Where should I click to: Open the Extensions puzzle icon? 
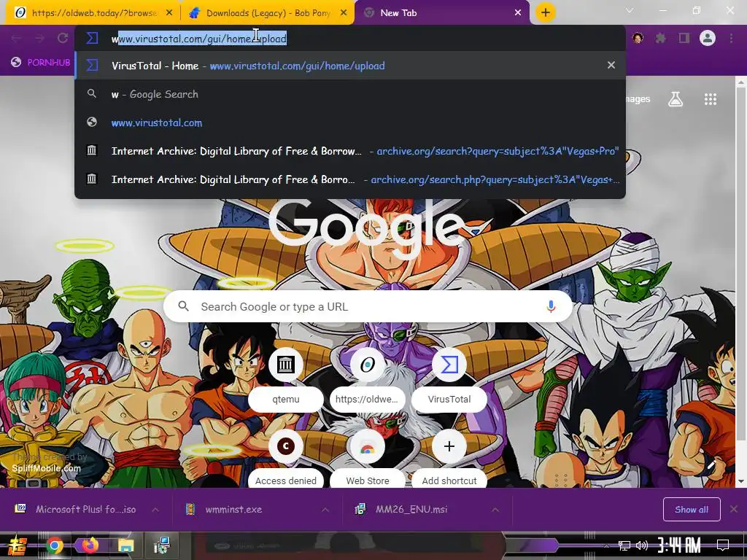pyautogui.click(x=661, y=38)
